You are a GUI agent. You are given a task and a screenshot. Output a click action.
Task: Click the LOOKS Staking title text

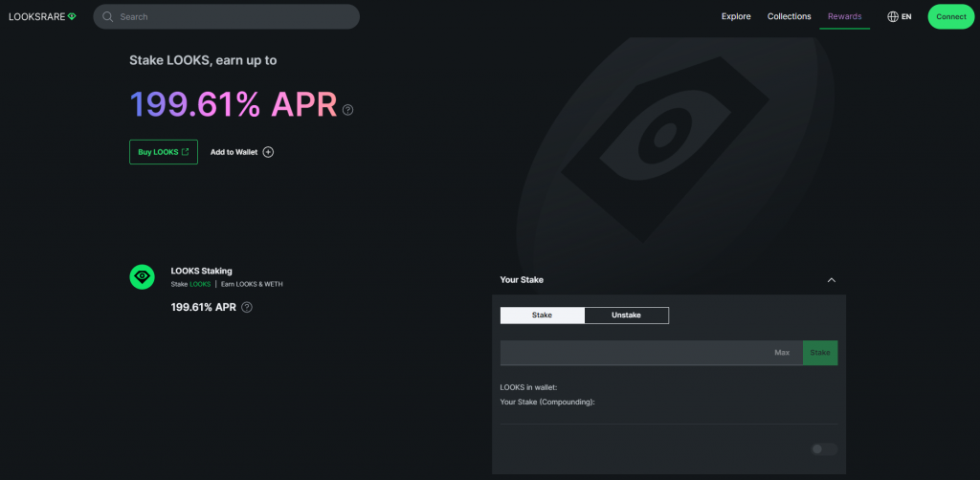click(x=201, y=271)
